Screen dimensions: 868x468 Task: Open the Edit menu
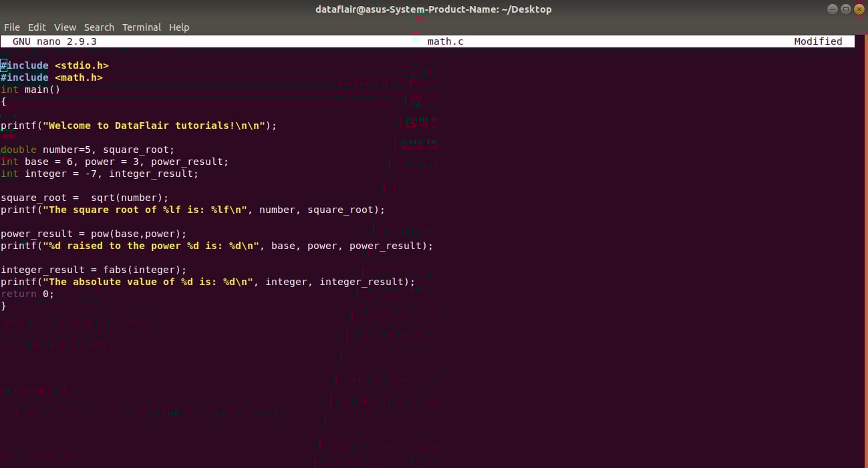click(37, 27)
